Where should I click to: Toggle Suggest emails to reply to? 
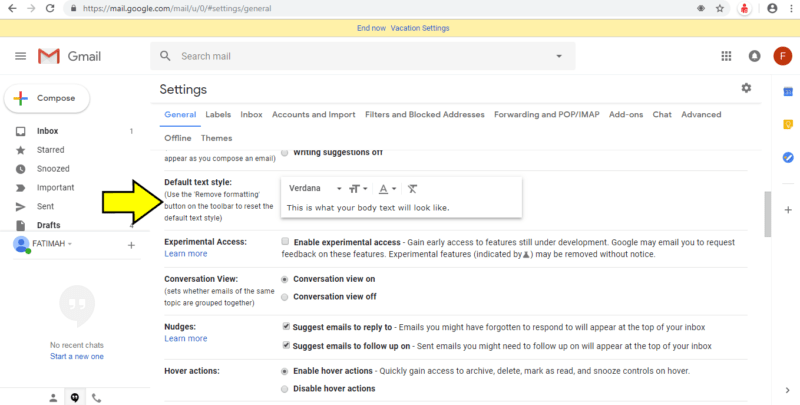[x=286, y=326]
